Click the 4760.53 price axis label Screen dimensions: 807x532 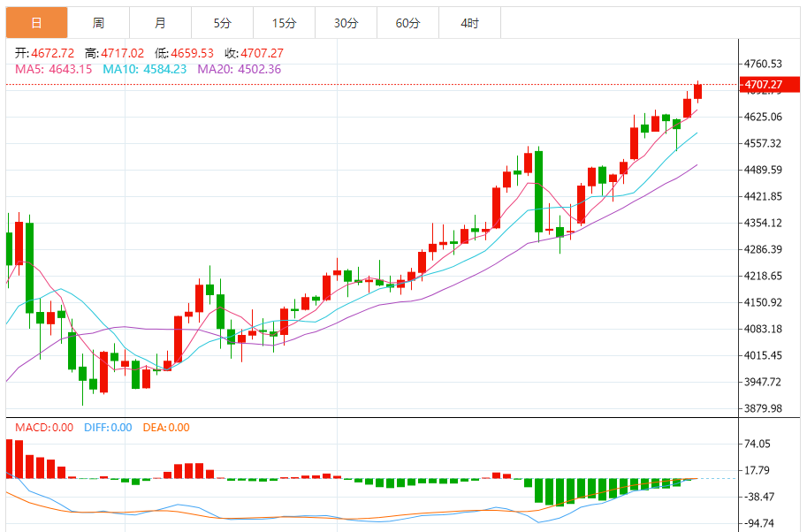tap(765, 64)
